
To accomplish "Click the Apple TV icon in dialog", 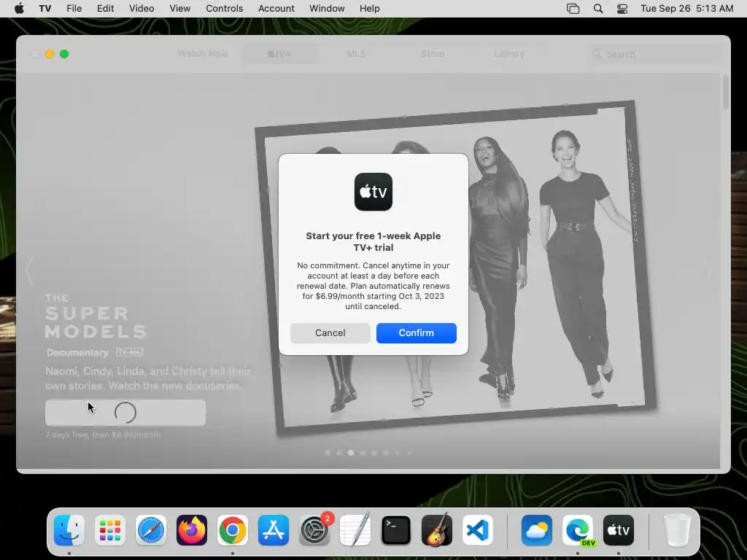I will (373, 192).
